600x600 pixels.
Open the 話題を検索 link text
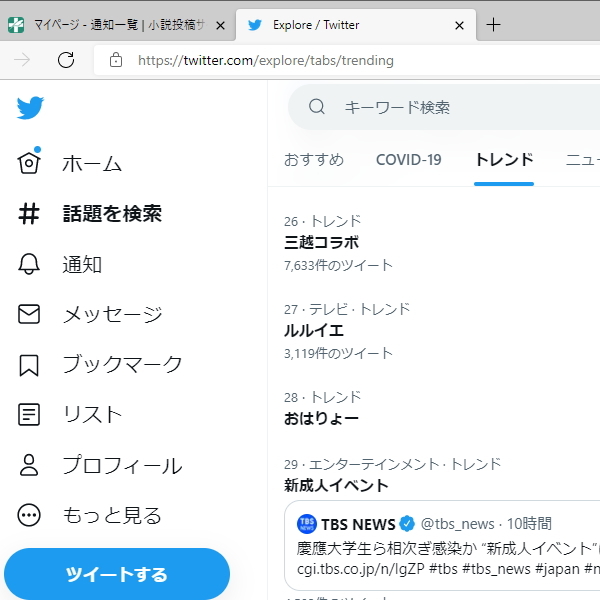pyautogui.click(x=112, y=214)
